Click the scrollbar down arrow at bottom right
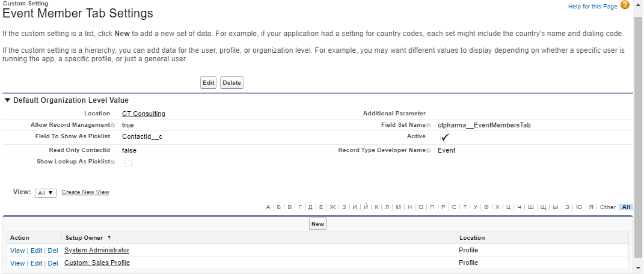 click(639, 267)
